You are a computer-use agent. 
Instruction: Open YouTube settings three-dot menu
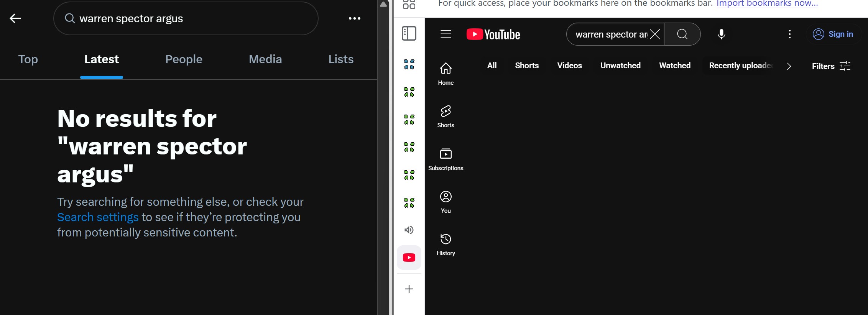pos(790,34)
